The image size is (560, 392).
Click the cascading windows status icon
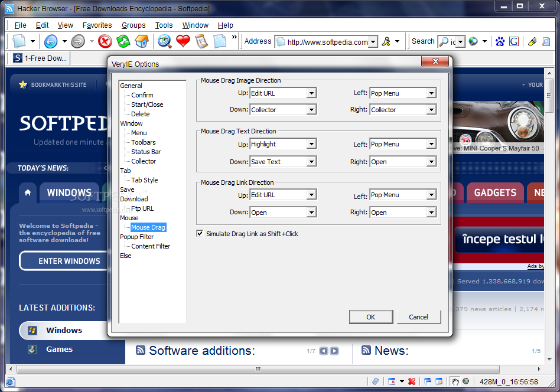[428, 381]
